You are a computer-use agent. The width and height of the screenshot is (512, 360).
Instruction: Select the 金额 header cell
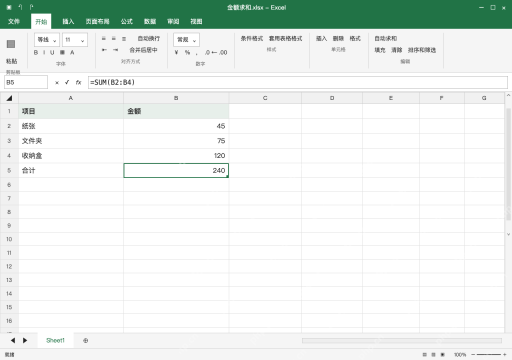176,111
